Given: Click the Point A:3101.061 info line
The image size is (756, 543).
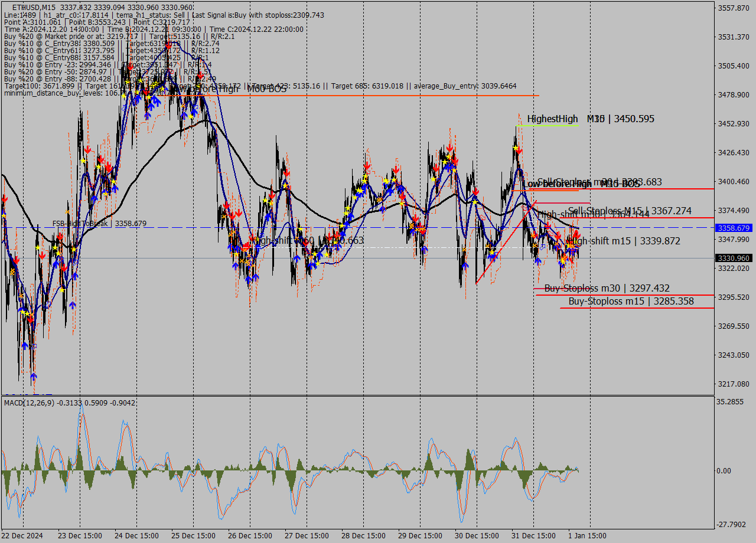Looking at the screenshot, I should (97, 22).
